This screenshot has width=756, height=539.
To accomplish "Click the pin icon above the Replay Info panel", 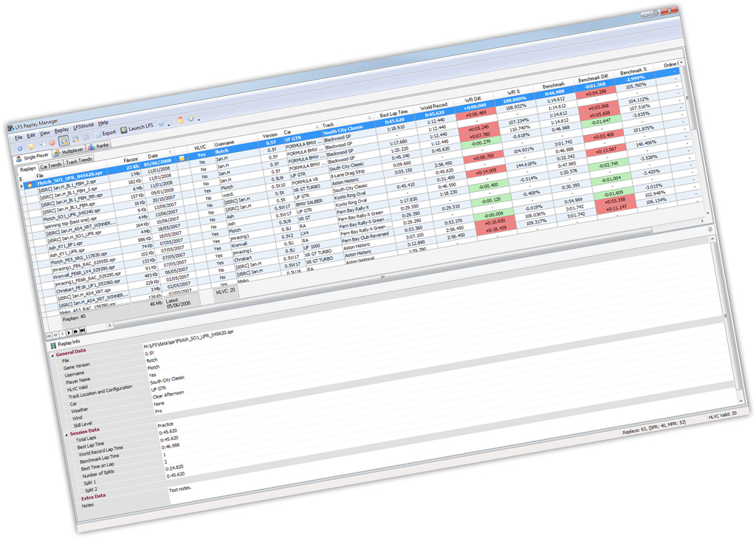I will (x=709, y=230).
